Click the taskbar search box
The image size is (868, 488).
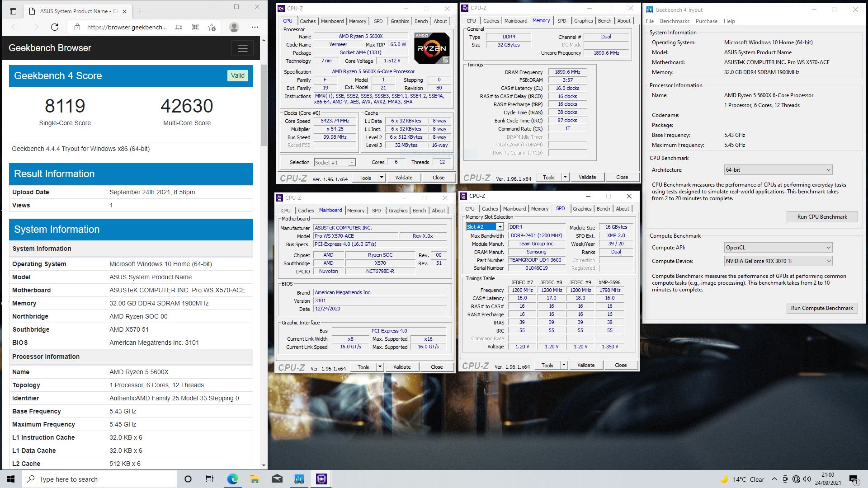coord(99,479)
